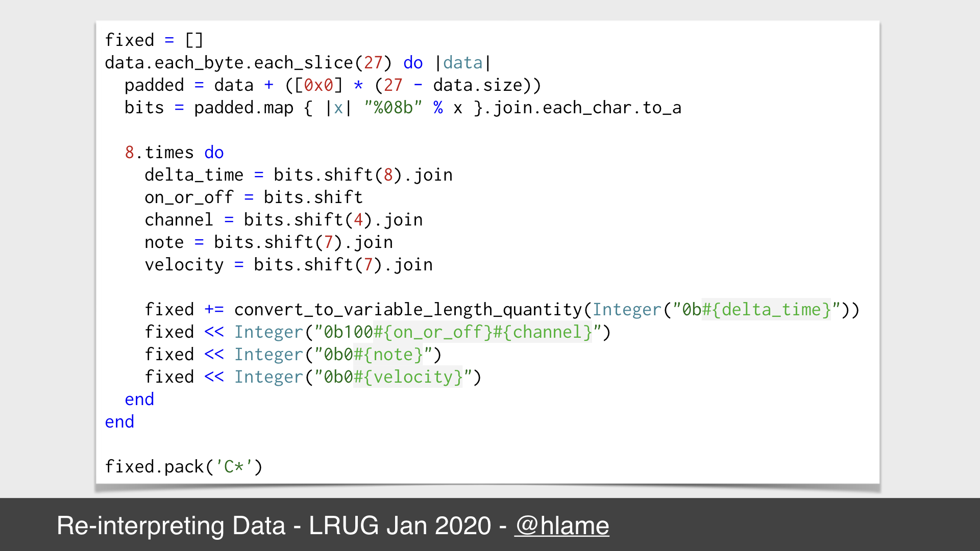The height and width of the screenshot is (551, 980).
Task: Click the 'channel = bits.shift(4).join' line
Action: tap(284, 220)
